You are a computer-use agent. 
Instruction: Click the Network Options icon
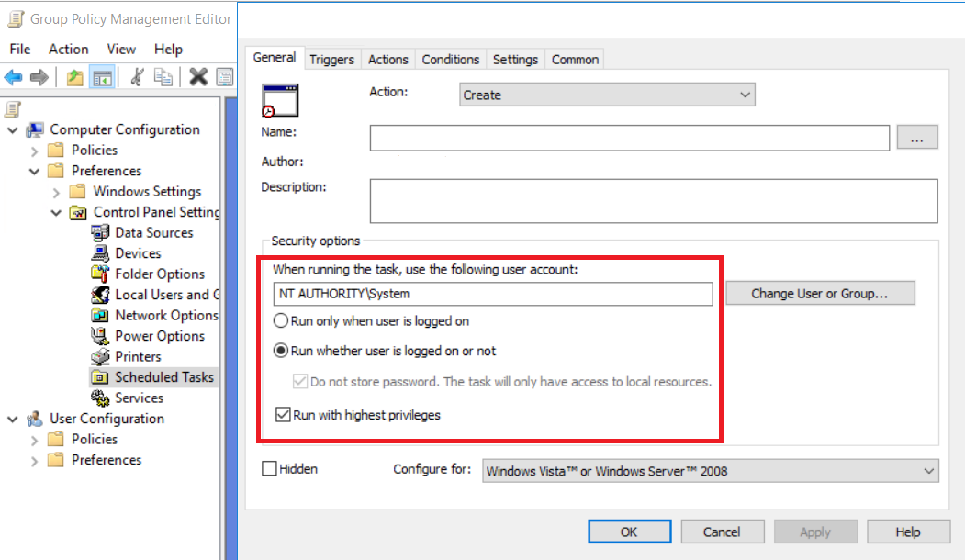click(x=100, y=315)
